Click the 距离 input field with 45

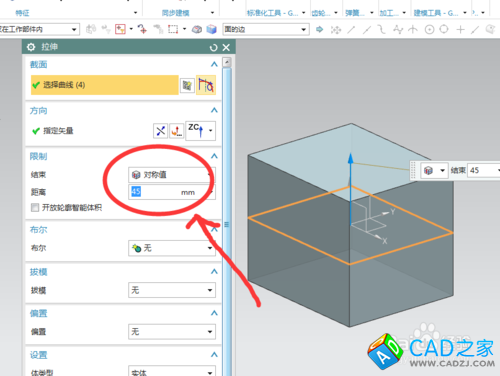pos(172,192)
